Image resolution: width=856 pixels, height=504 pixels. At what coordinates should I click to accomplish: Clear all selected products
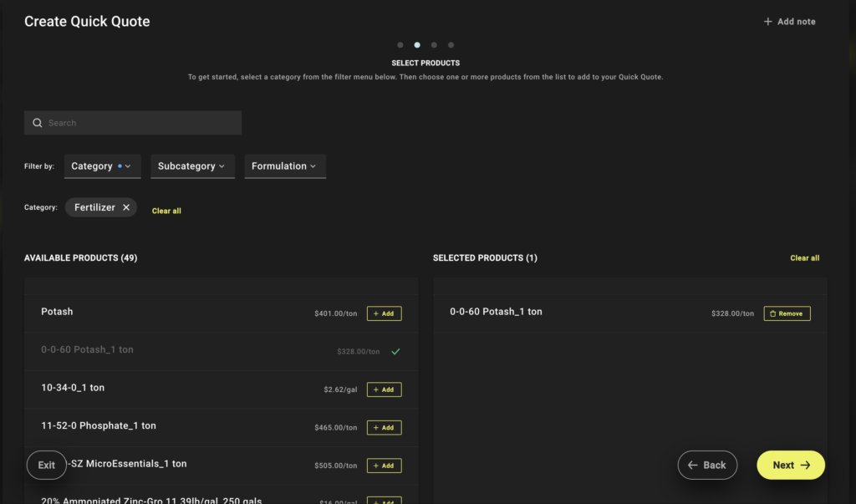[x=804, y=258]
